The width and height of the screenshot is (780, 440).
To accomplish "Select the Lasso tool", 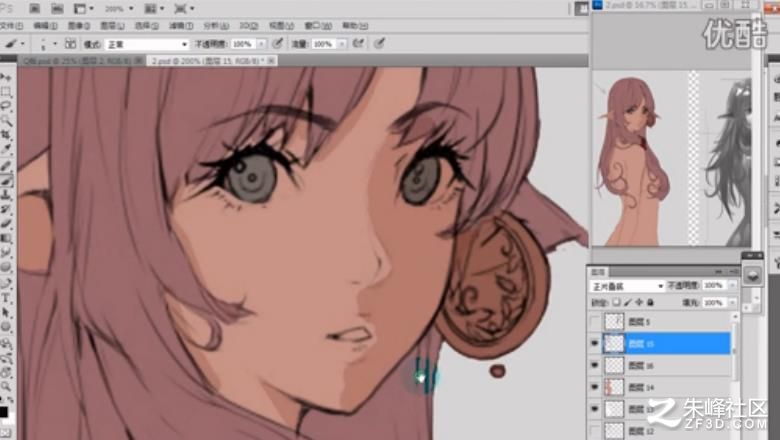I will 6,106.
